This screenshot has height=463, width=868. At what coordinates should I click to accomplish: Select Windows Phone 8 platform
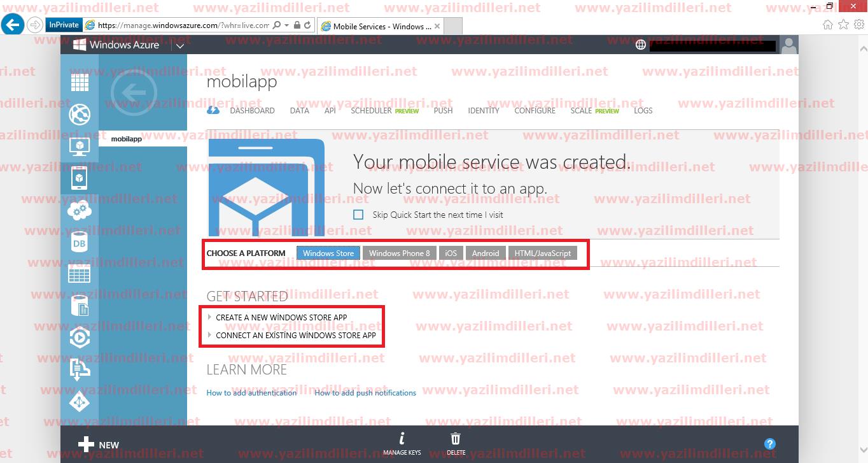(x=399, y=253)
